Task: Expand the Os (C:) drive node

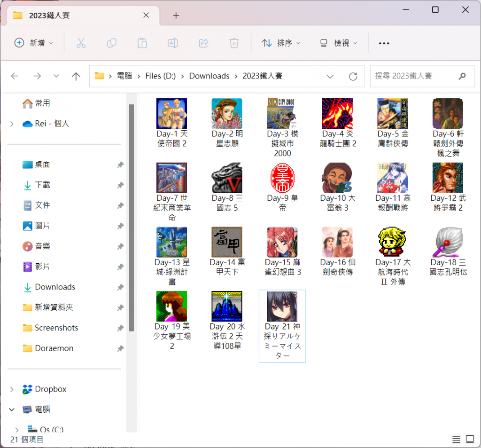Action: [x=17, y=430]
